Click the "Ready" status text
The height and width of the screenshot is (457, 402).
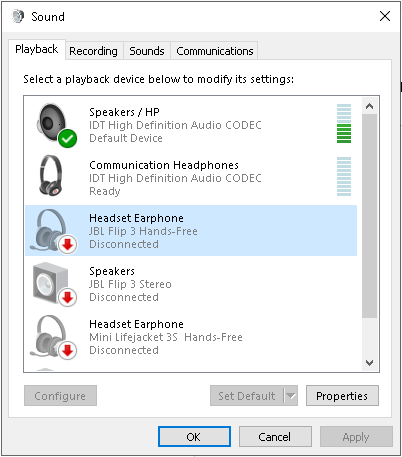point(105,191)
